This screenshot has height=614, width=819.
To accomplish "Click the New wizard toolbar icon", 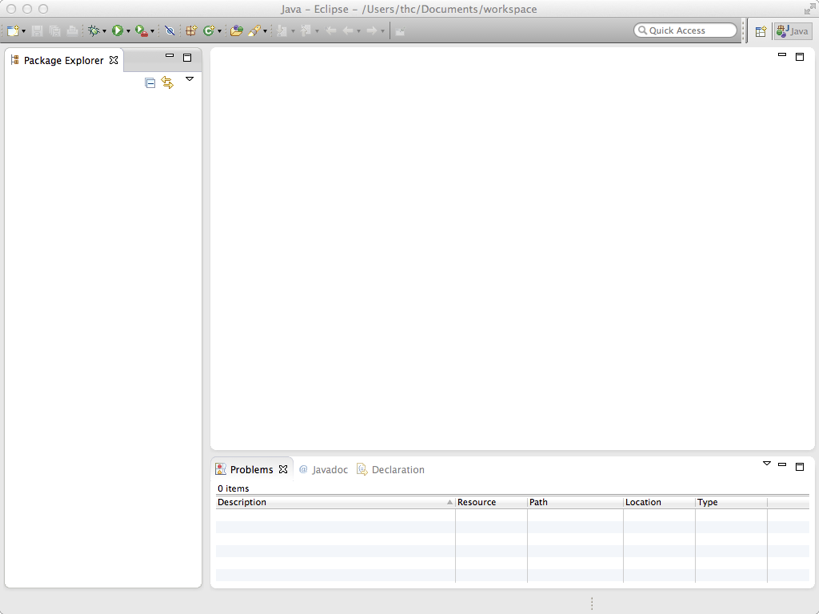I will pos(13,31).
